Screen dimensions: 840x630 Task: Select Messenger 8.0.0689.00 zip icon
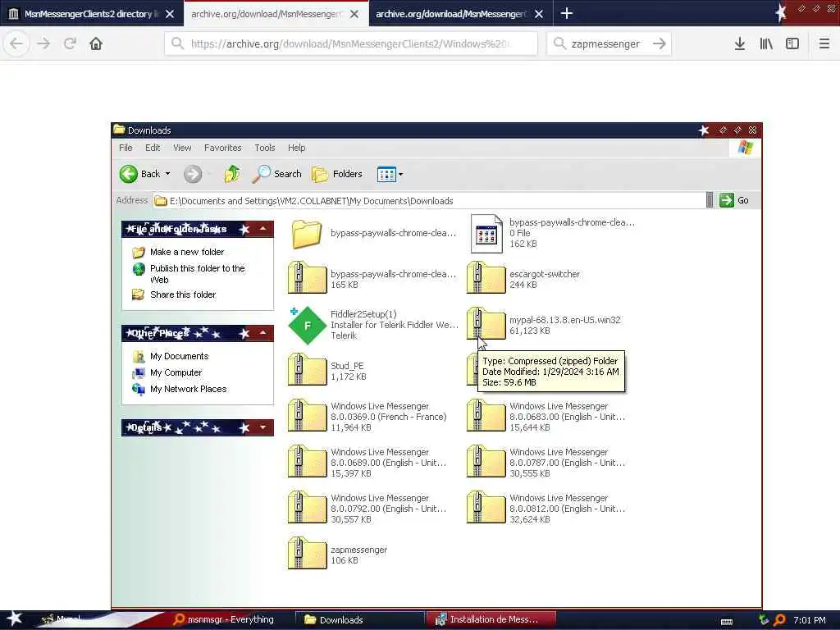pyautogui.click(x=307, y=461)
